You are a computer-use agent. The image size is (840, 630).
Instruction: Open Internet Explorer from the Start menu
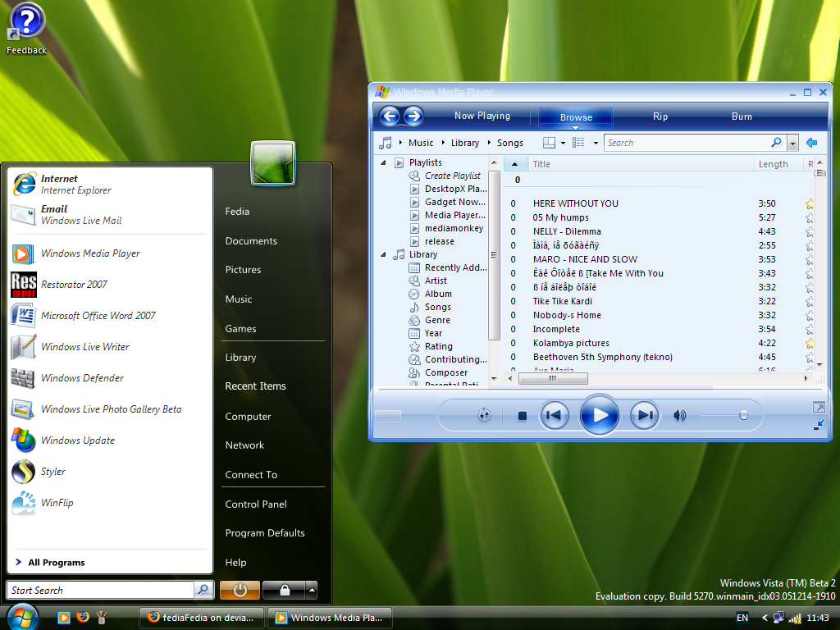[x=110, y=185]
